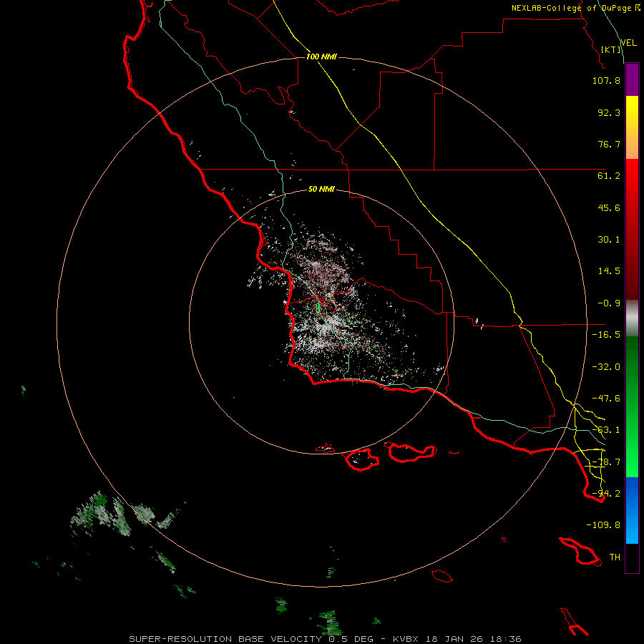This screenshot has height=644, width=644.
Task: Pick the gray near-zero segment of velocity scale
Action: pyautogui.click(x=632, y=318)
